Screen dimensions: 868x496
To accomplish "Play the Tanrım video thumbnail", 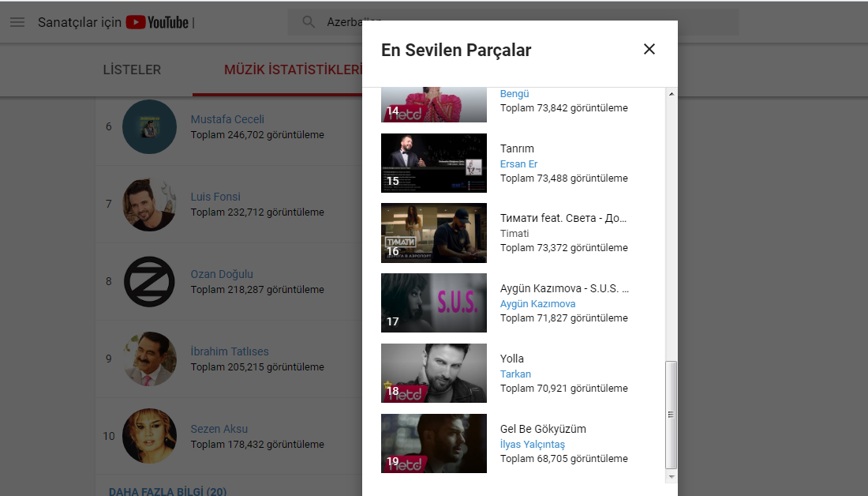I will point(434,163).
